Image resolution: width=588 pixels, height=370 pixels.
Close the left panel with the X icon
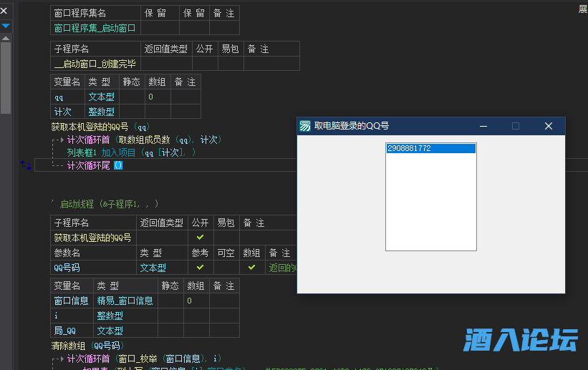click(4, 11)
